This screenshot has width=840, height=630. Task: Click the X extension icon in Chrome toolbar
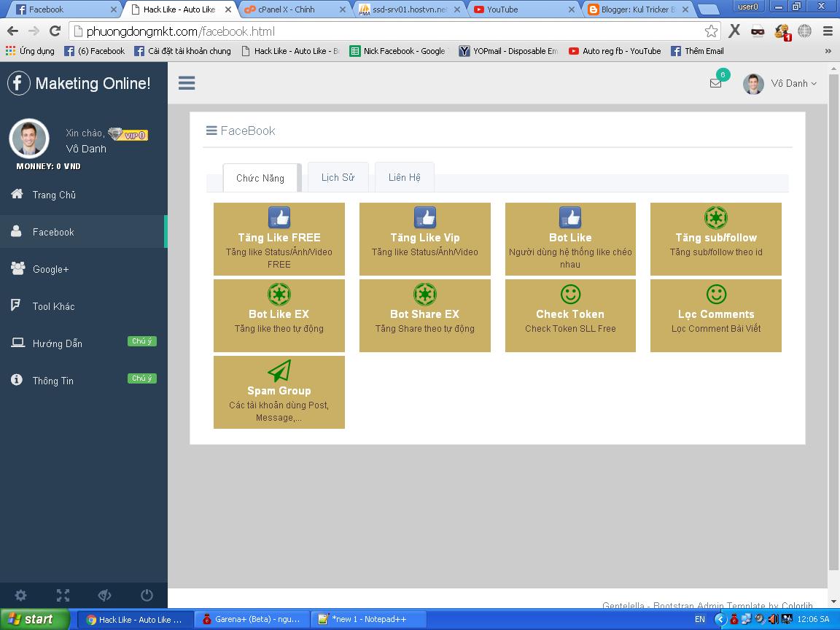pos(734,31)
